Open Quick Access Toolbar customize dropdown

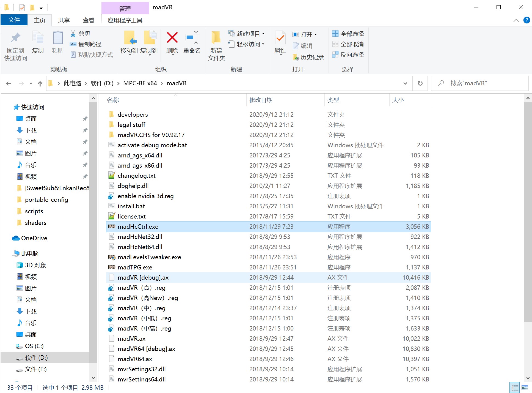[x=41, y=8]
